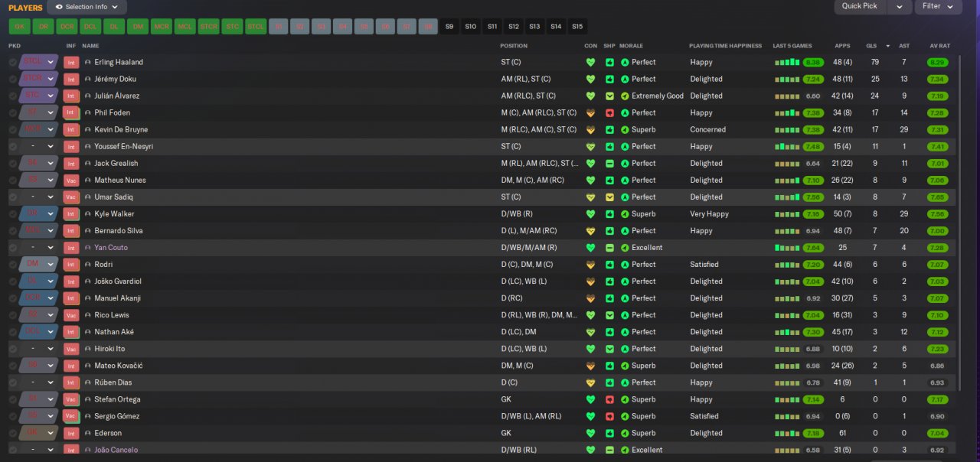This screenshot has height=462, width=980.
Task: Click Jack Grealish's sharpness icon
Action: [609, 163]
